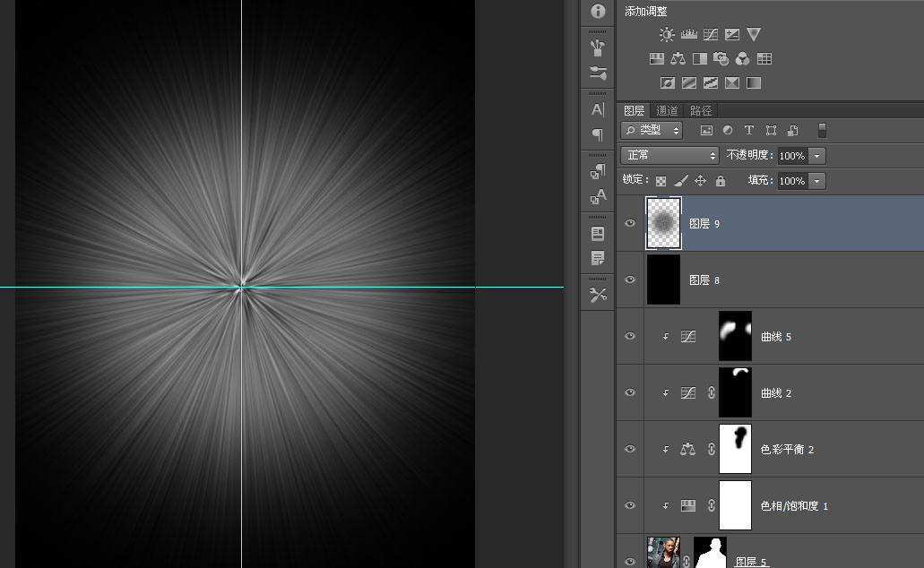Add a Channel Mixer adjustment
924x568 pixels.
[742, 58]
